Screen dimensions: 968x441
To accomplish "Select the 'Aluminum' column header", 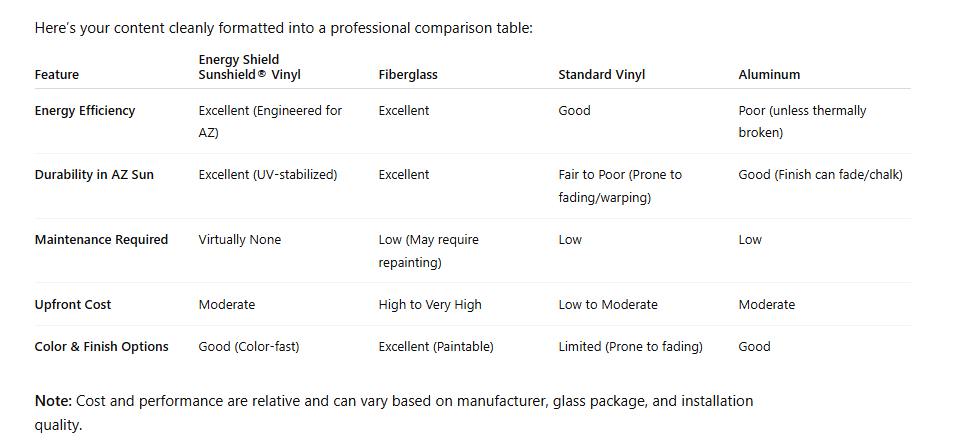I will [769, 75].
